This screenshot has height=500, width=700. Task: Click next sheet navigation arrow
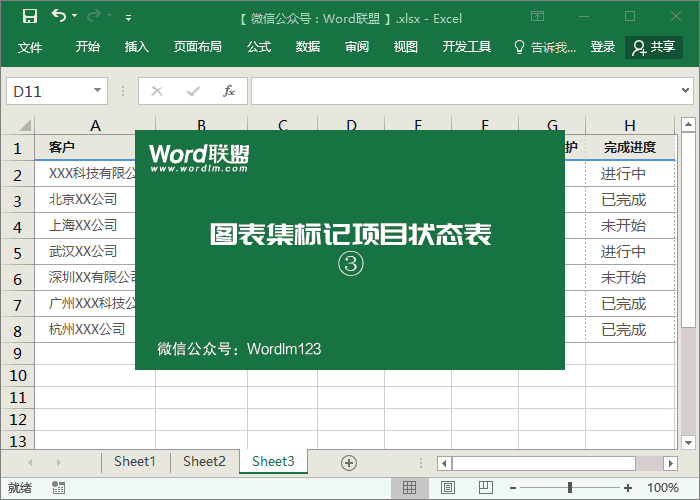point(58,462)
